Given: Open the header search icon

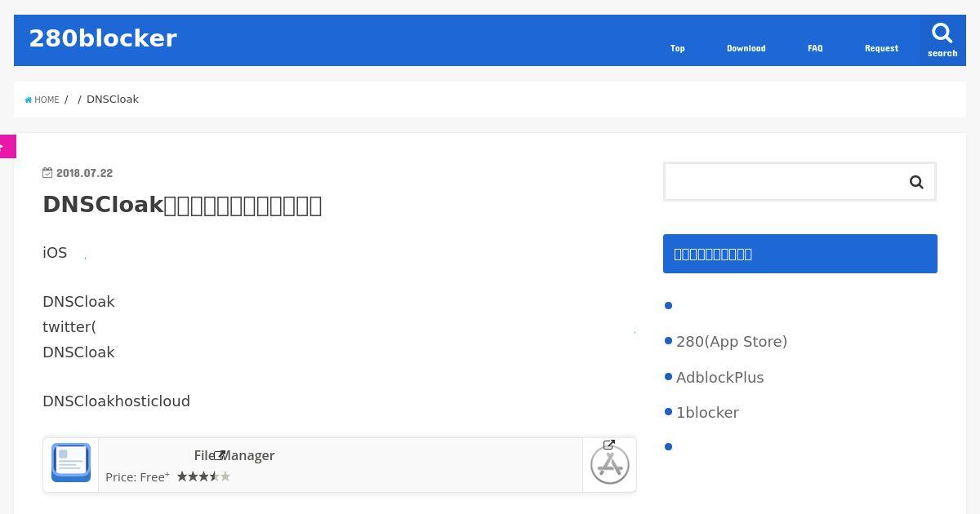Looking at the screenshot, I should 942,40.
